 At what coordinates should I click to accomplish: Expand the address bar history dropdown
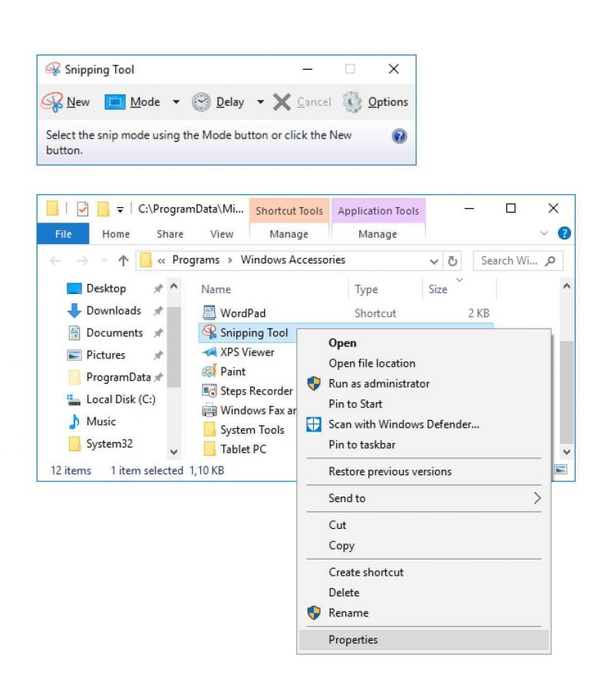(x=434, y=261)
